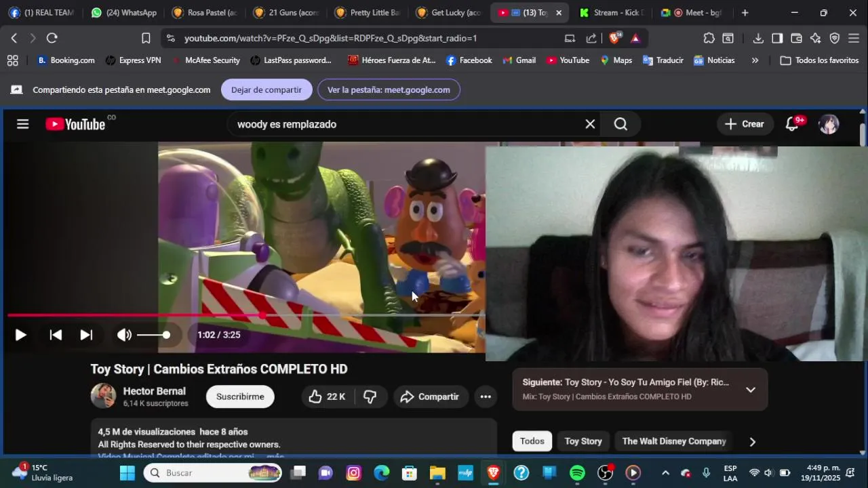Open the browser downloads icon
The image size is (868, 488).
click(x=759, y=38)
